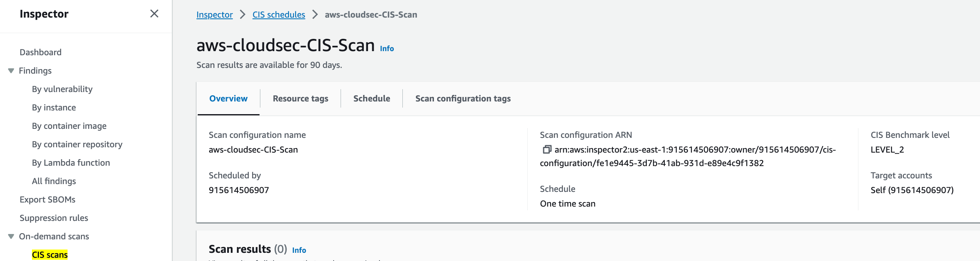Switch to the Schedule tab
The height and width of the screenshot is (261, 980).
click(x=372, y=99)
